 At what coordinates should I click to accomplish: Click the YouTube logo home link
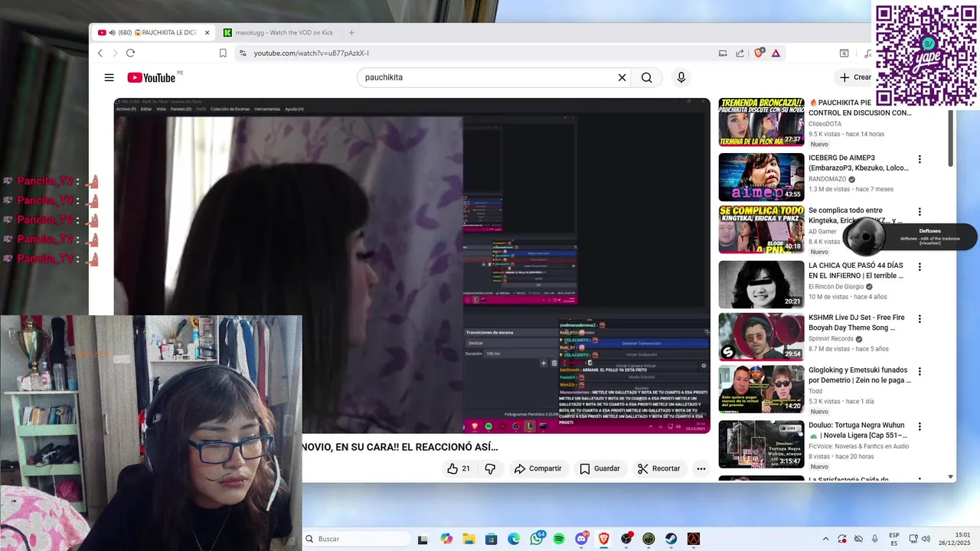tap(152, 77)
